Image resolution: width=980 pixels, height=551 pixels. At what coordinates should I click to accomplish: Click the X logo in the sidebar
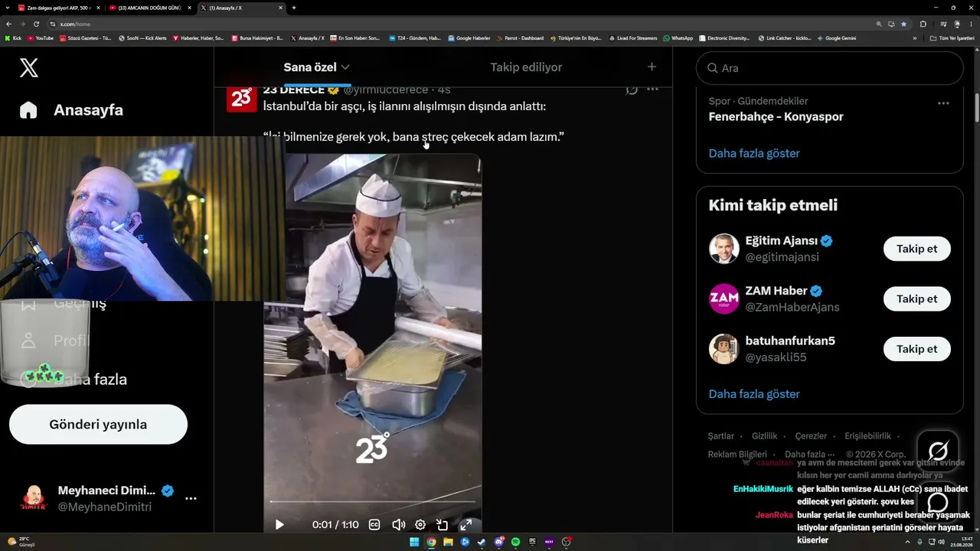pos(28,68)
